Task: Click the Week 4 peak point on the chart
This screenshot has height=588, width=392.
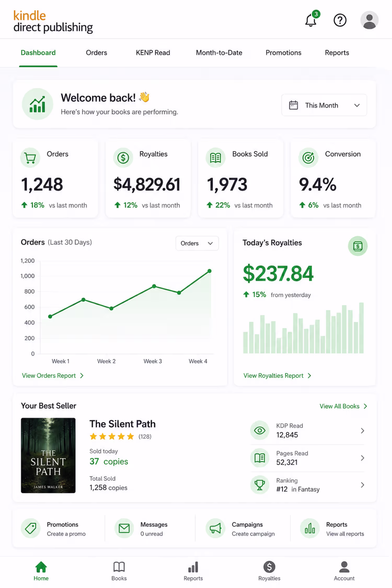Action: (x=209, y=271)
